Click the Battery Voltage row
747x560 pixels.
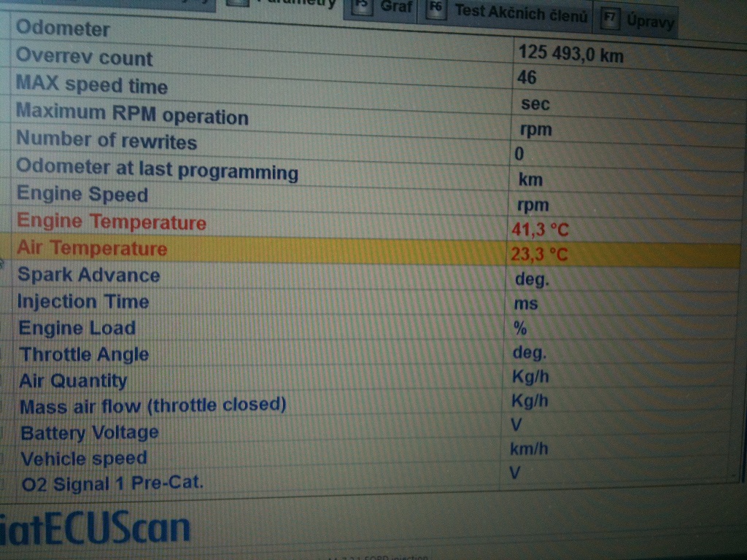pos(89,432)
